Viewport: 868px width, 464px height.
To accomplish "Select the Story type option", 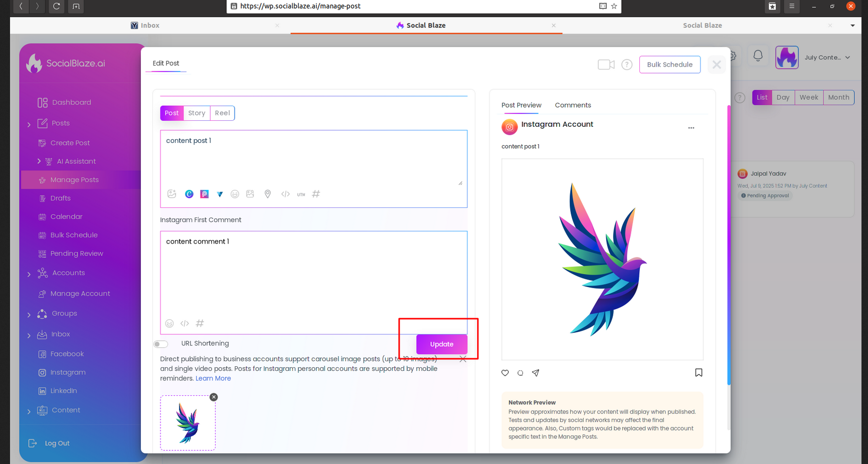I will pos(197,113).
